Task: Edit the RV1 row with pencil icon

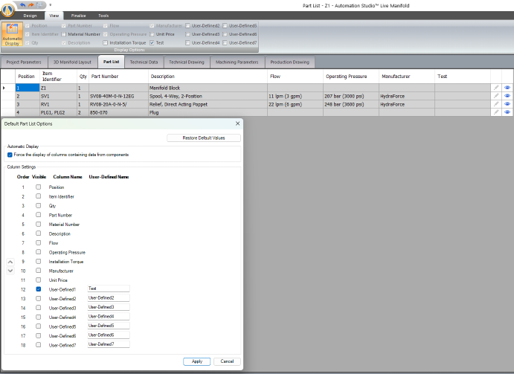Action: pyautogui.click(x=496, y=104)
